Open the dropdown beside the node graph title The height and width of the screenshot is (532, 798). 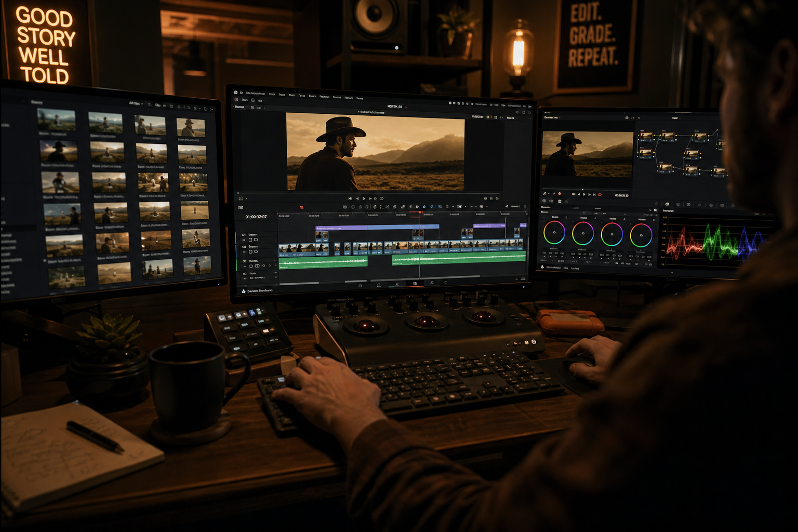680,118
